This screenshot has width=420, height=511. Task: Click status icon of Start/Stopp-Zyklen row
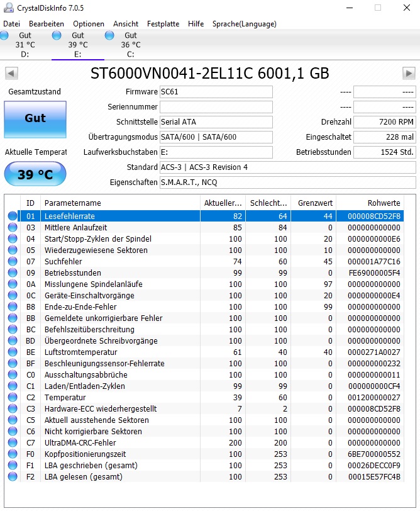13,239
